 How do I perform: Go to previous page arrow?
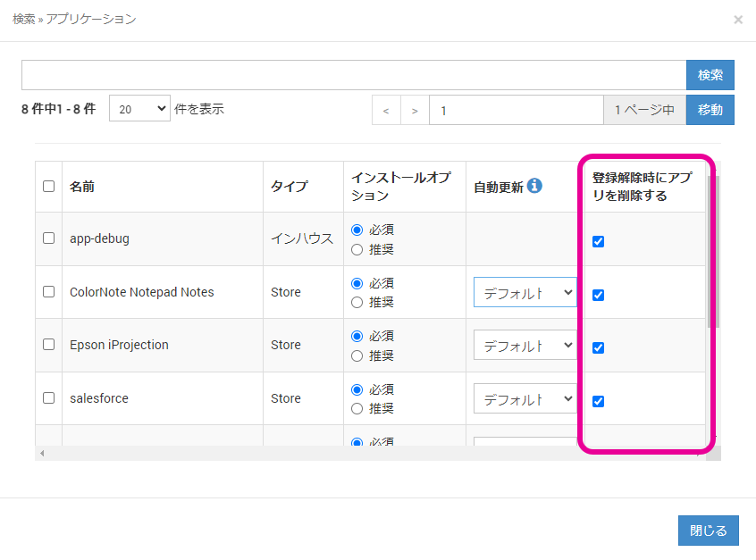click(x=386, y=111)
